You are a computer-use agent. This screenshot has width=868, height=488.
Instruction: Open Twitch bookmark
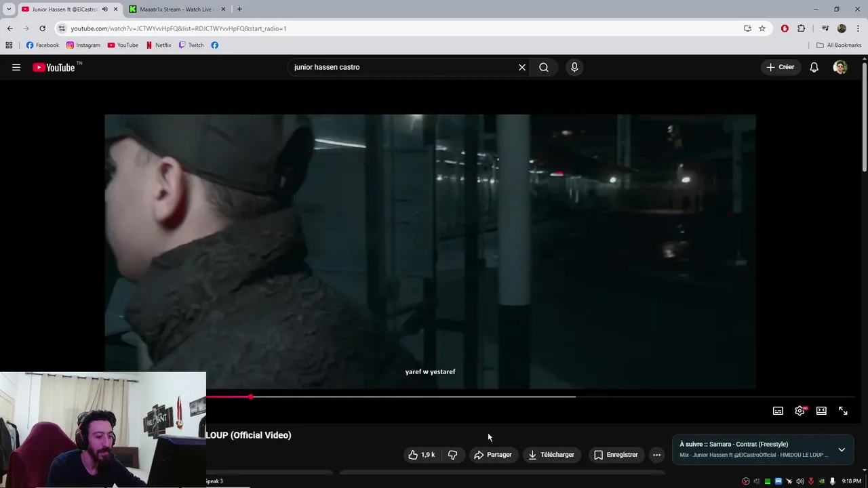tap(191, 45)
